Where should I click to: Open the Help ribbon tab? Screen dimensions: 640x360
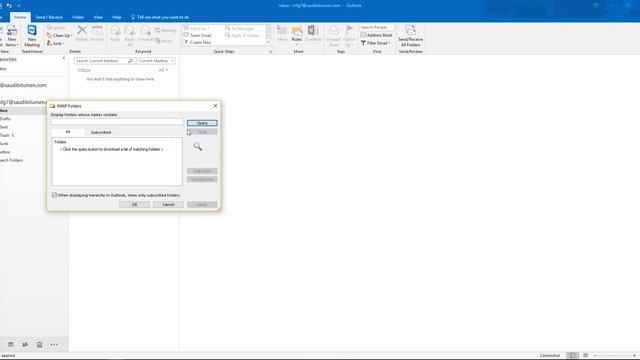tap(117, 17)
